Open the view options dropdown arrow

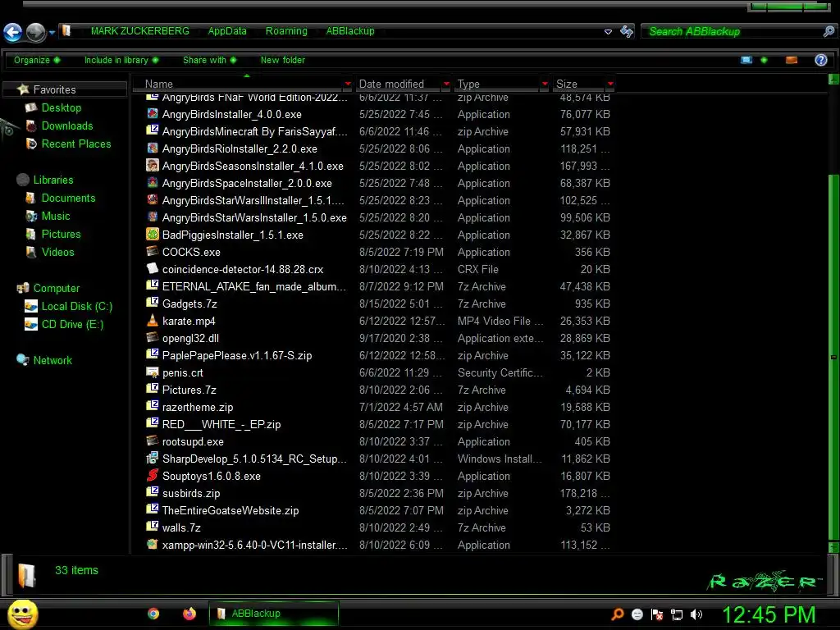pos(764,60)
